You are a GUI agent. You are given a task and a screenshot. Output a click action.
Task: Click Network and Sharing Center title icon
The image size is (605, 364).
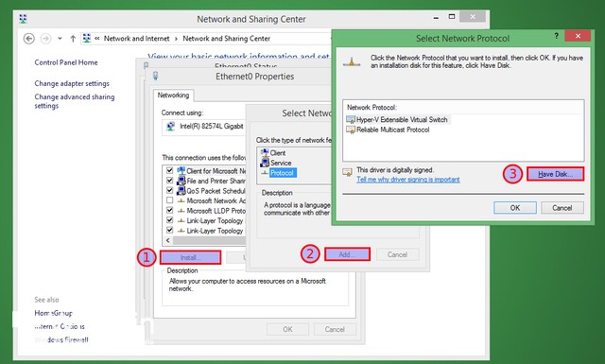pyautogui.click(x=23, y=19)
